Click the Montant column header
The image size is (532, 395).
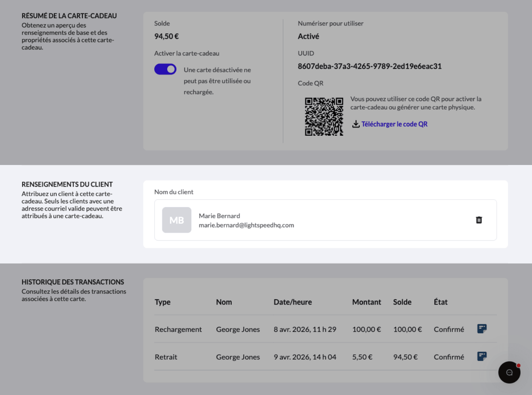click(x=367, y=302)
